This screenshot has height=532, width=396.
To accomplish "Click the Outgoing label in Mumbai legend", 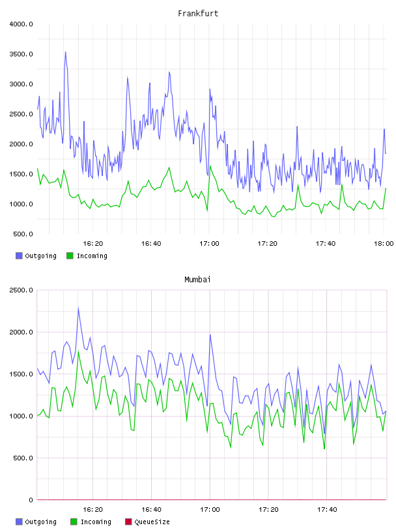I will [x=40, y=522].
